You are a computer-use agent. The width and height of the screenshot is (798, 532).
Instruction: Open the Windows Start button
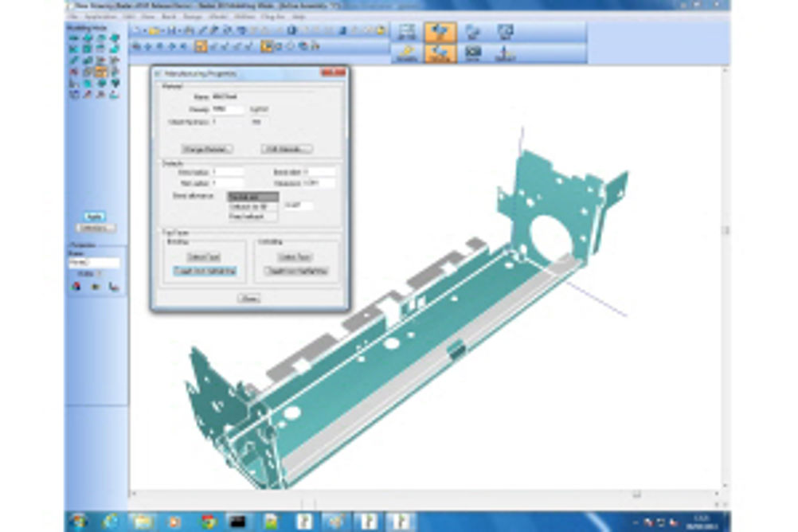coord(79,522)
